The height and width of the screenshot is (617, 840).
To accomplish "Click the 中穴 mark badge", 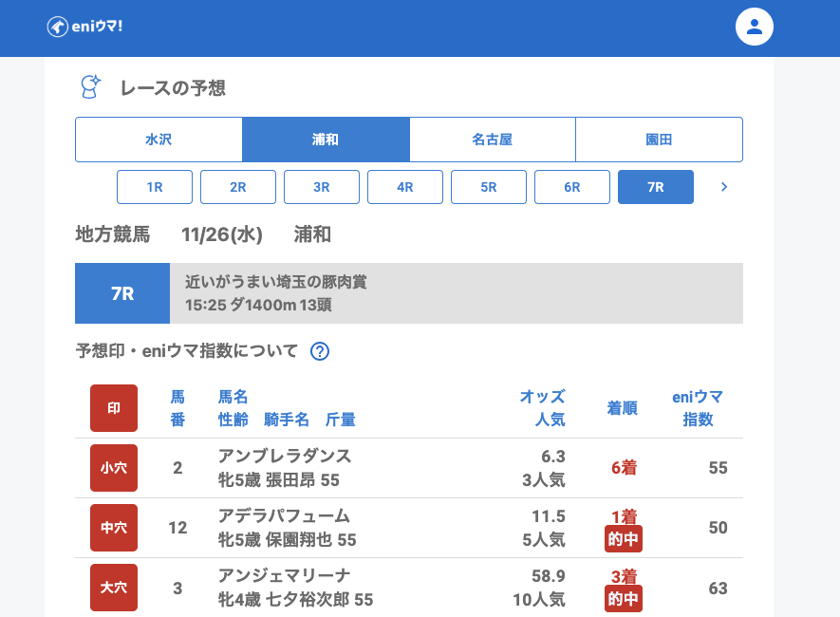I will coord(114,528).
